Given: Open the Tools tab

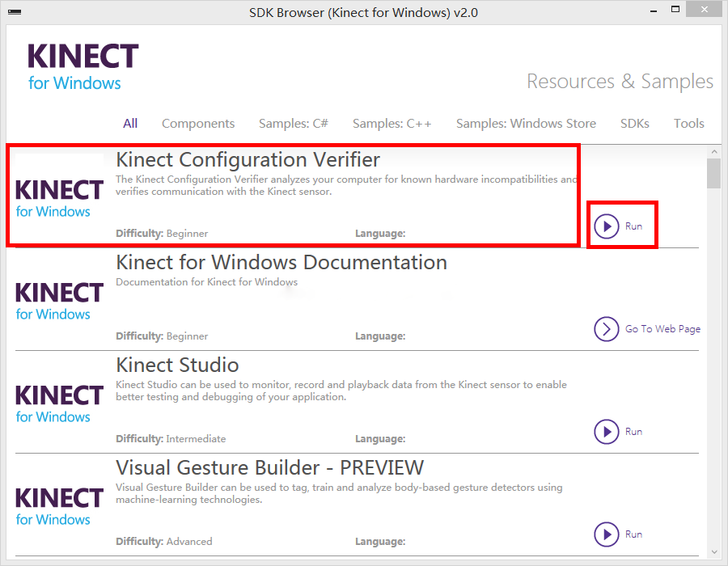Looking at the screenshot, I should (x=689, y=124).
